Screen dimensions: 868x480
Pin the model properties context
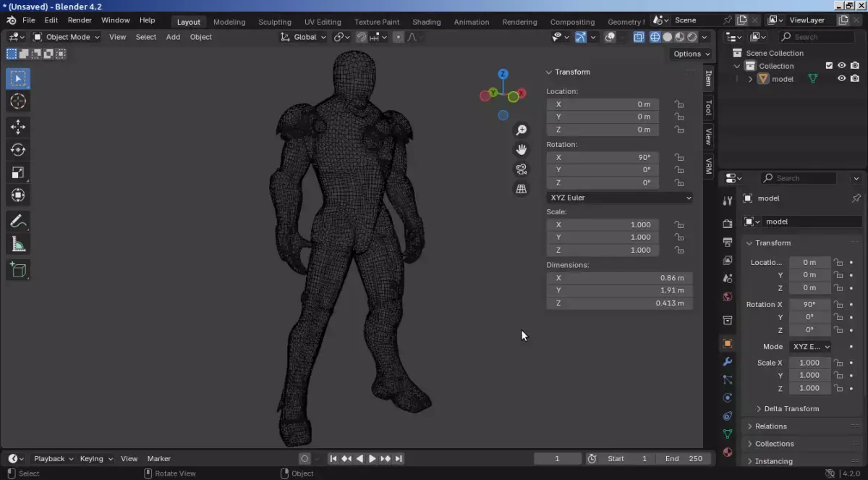pyautogui.click(x=856, y=198)
